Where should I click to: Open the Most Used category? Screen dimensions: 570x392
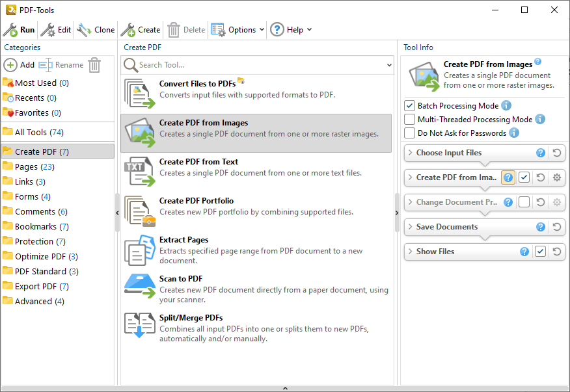36,83
